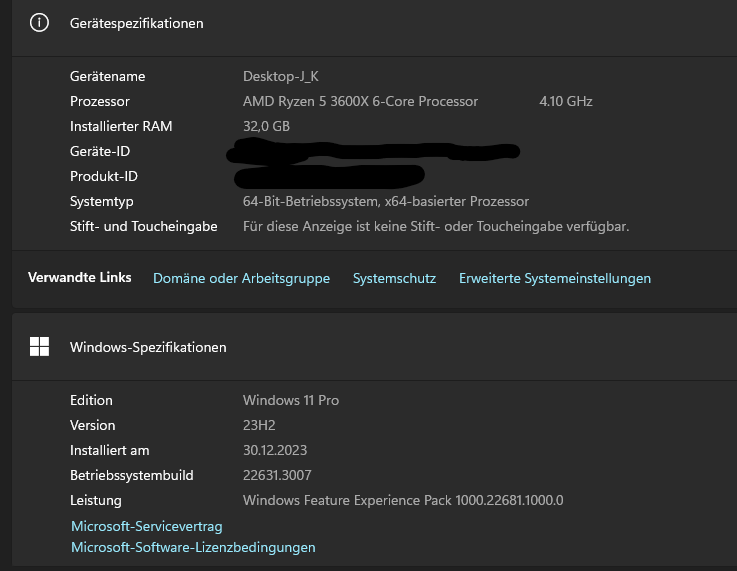
Task: Select the AMD Ryzen 5 3600X processor text
Action: 360,101
